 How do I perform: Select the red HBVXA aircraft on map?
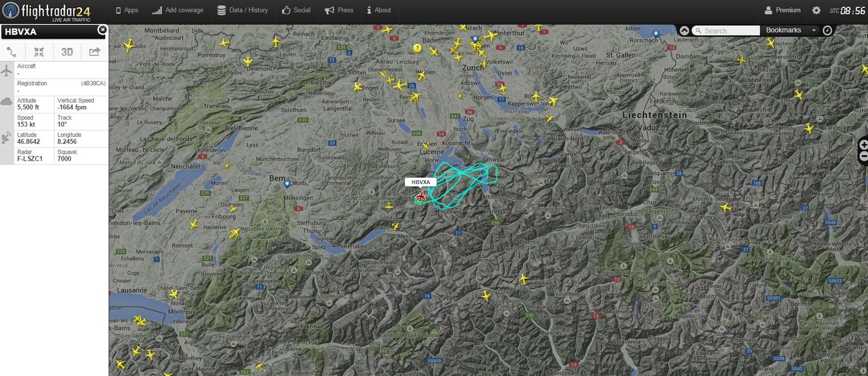pos(421,196)
